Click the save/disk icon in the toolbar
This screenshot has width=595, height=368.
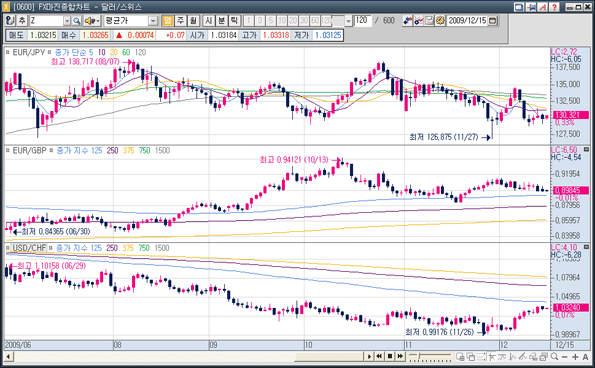(429, 20)
